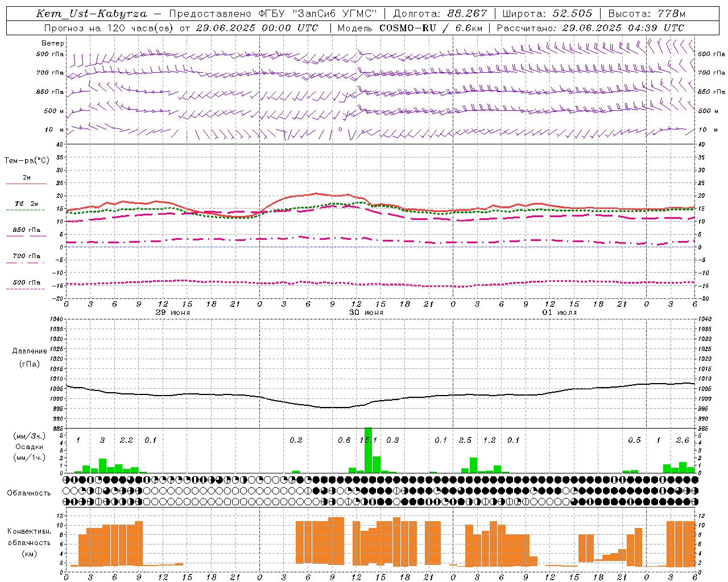Click the '(мм/3ч.)' precipitation unit label
Viewport: 728px width, 582px height.
[30, 436]
